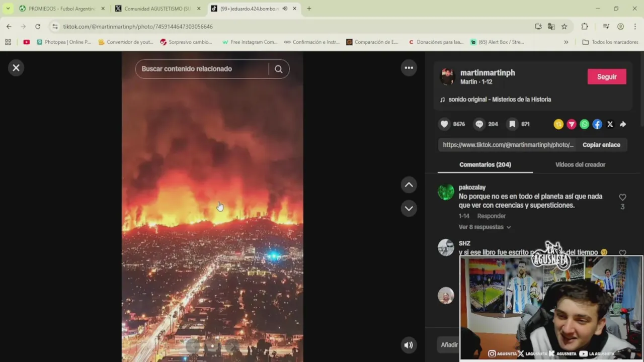644x362 pixels.
Task: Switch to PROMIEDOS - Futbol Argentino tab
Action: 62,9
